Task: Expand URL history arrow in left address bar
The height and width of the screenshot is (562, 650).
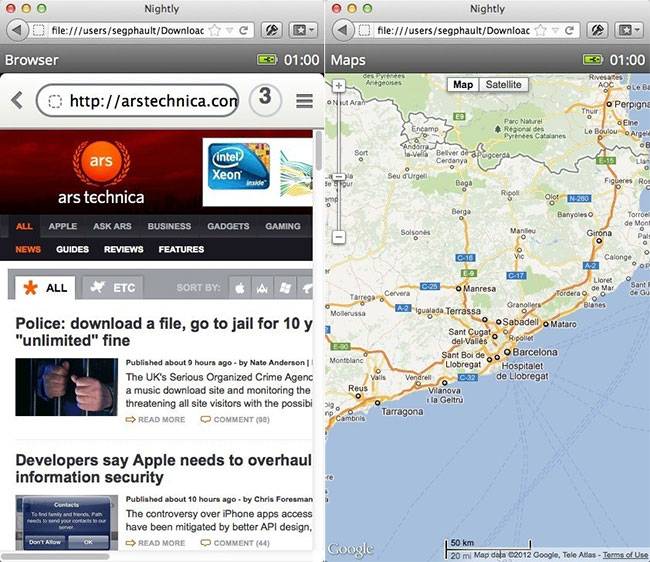Action: coord(229,30)
